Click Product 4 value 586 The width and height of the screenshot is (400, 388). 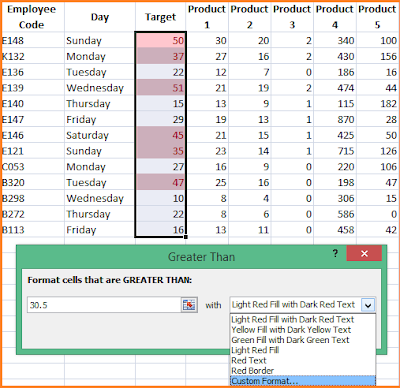(335, 214)
